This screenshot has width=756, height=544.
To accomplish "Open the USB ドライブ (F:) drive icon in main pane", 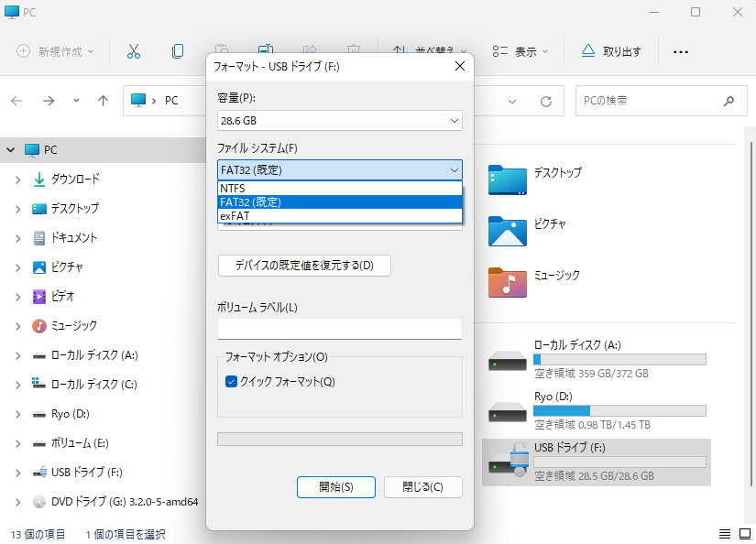I will pyautogui.click(x=507, y=462).
